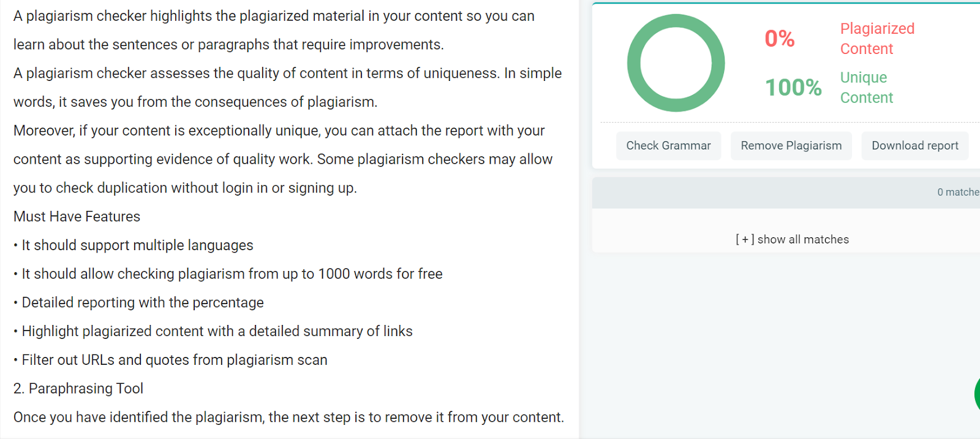Click the Detailed reporting bullet line
Screen dimensions: 980x439
138,303
